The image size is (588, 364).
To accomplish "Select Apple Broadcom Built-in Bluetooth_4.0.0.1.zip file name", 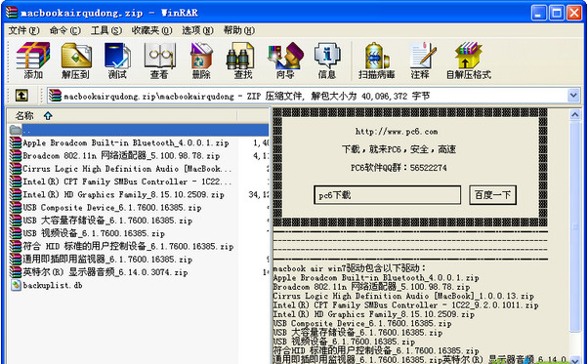I will pyautogui.click(x=126, y=142).
